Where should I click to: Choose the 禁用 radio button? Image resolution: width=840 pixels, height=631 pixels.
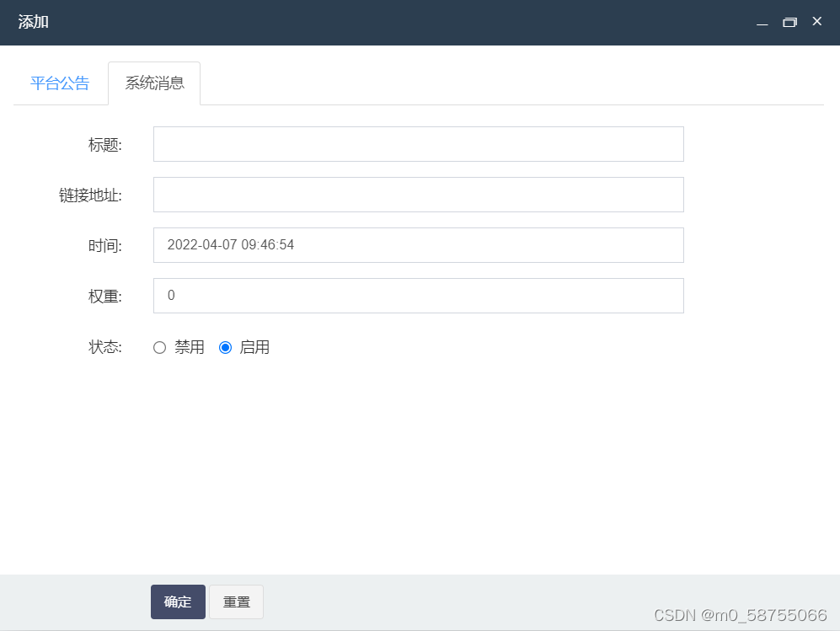coord(159,347)
